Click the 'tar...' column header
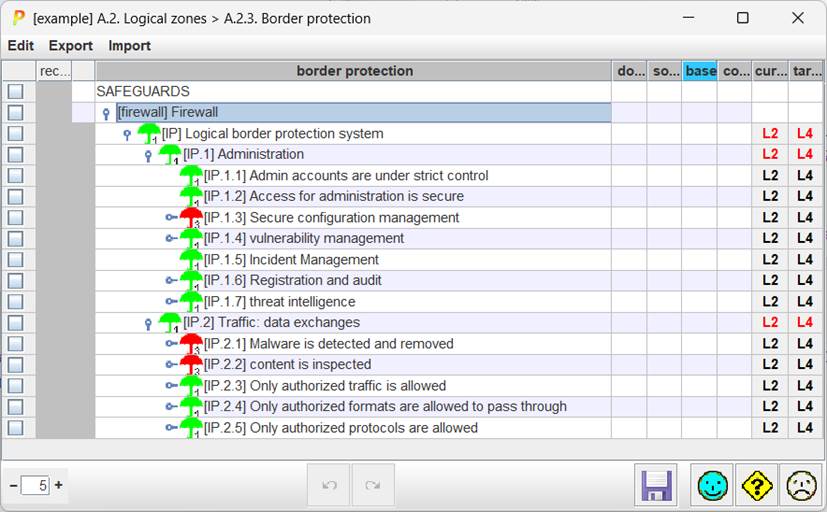The height and width of the screenshot is (512, 827). pos(806,71)
